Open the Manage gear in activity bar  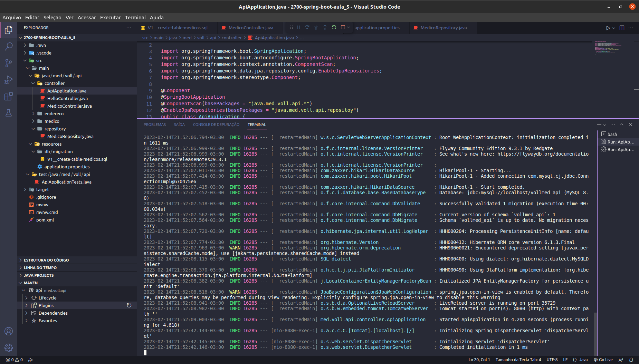pyautogui.click(x=9, y=347)
